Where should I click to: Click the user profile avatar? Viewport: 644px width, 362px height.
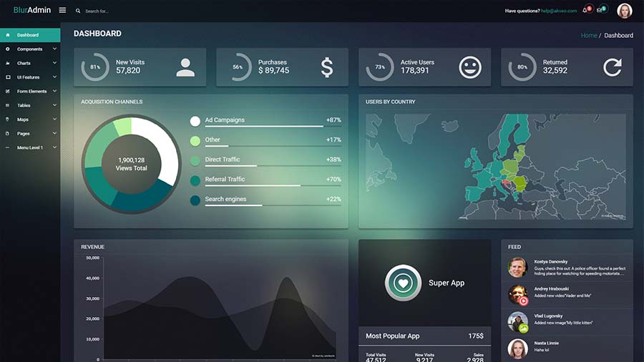(625, 11)
